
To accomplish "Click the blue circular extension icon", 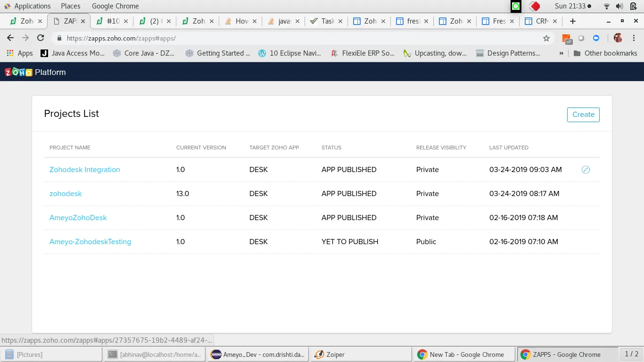I will click(x=596, y=38).
